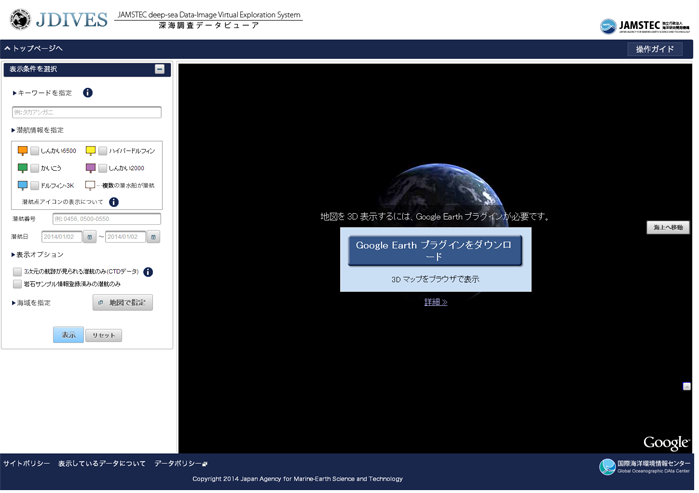This screenshot has width=699, height=493.
Task: Enable the ハイパードルフィン checkbox
Action: 103,151
